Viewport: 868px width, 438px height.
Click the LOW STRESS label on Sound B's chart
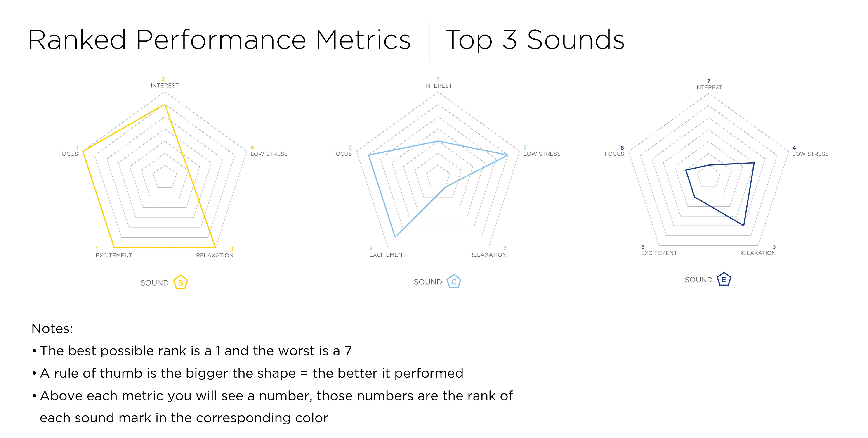(x=269, y=154)
